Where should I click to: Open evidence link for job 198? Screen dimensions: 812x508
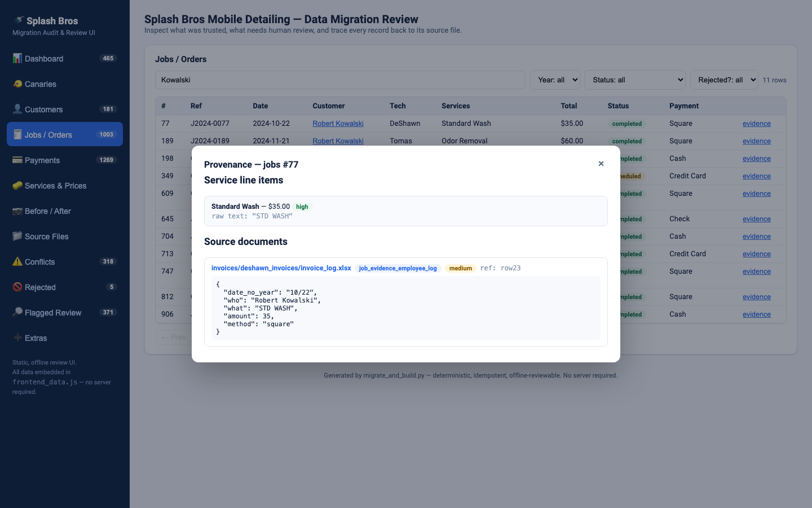point(757,159)
